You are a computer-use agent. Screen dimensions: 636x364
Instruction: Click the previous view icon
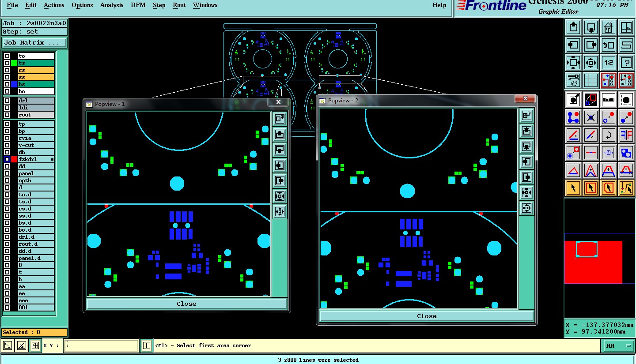tap(608, 45)
